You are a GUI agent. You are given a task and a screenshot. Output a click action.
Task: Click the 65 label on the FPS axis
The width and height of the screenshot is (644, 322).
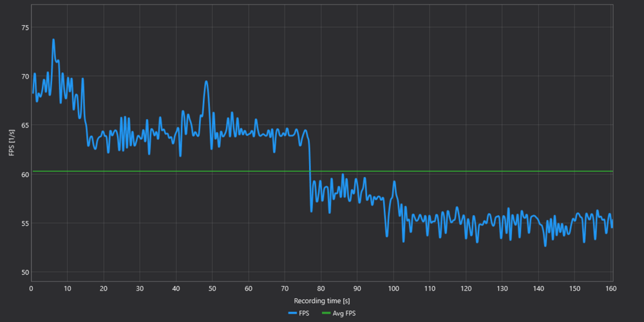point(25,126)
